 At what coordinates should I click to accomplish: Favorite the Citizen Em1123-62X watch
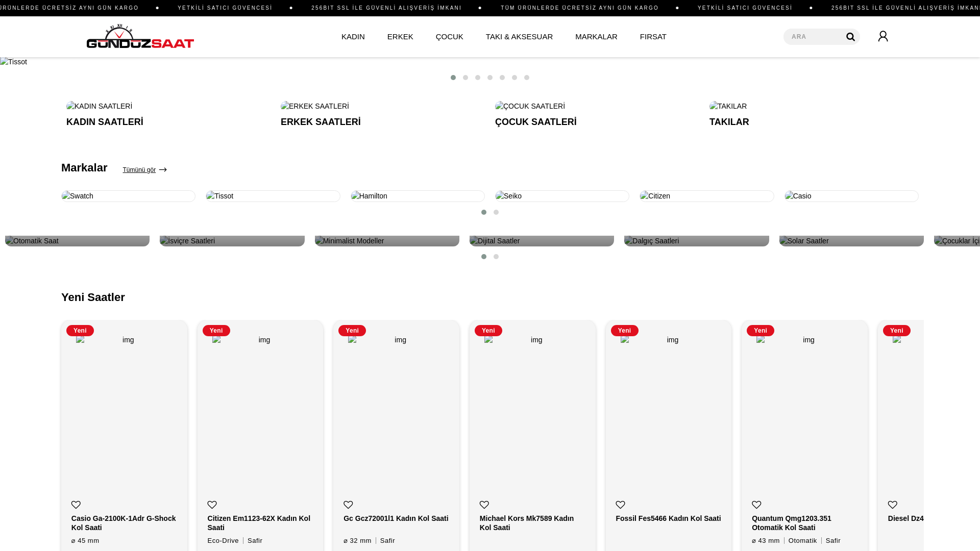pyautogui.click(x=212, y=505)
